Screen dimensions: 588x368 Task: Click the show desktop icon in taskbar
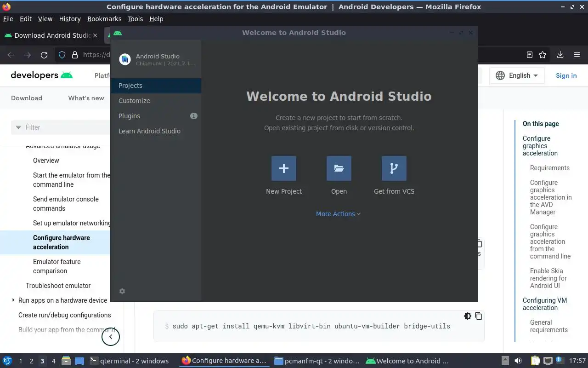(79, 361)
